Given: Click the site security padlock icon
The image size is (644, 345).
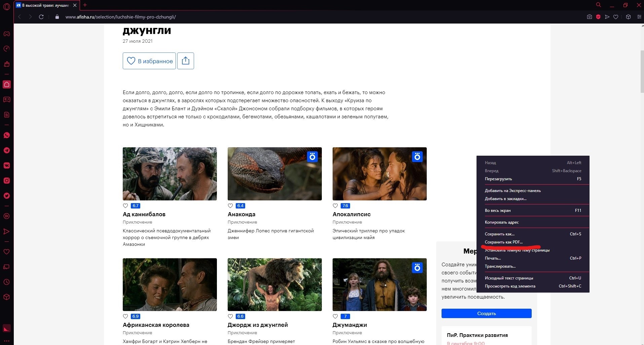Looking at the screenshot, I should pos(57,17).
